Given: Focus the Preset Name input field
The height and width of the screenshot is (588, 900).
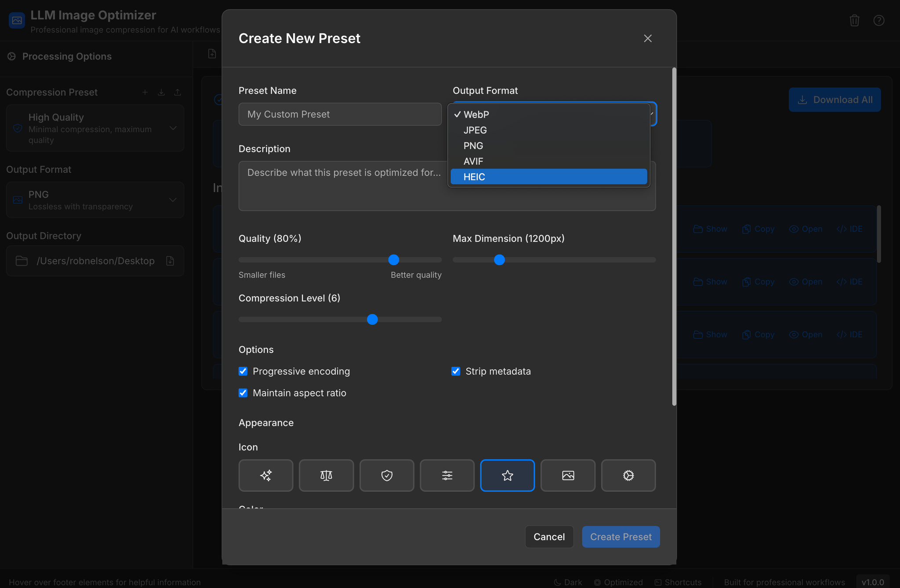Looking at the screenshot, I should point(340,114).
